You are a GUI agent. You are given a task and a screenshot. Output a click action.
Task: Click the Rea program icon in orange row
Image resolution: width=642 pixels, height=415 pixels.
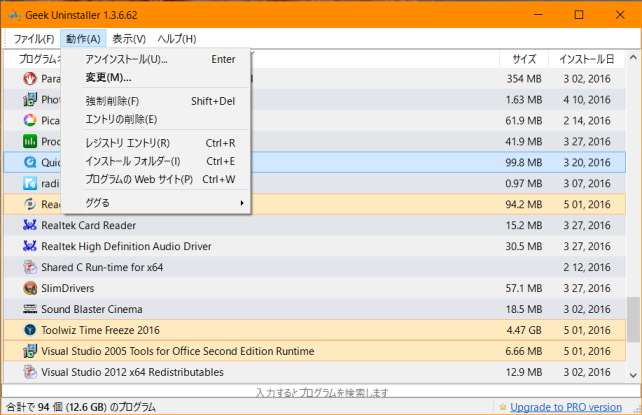coord(30,204)
